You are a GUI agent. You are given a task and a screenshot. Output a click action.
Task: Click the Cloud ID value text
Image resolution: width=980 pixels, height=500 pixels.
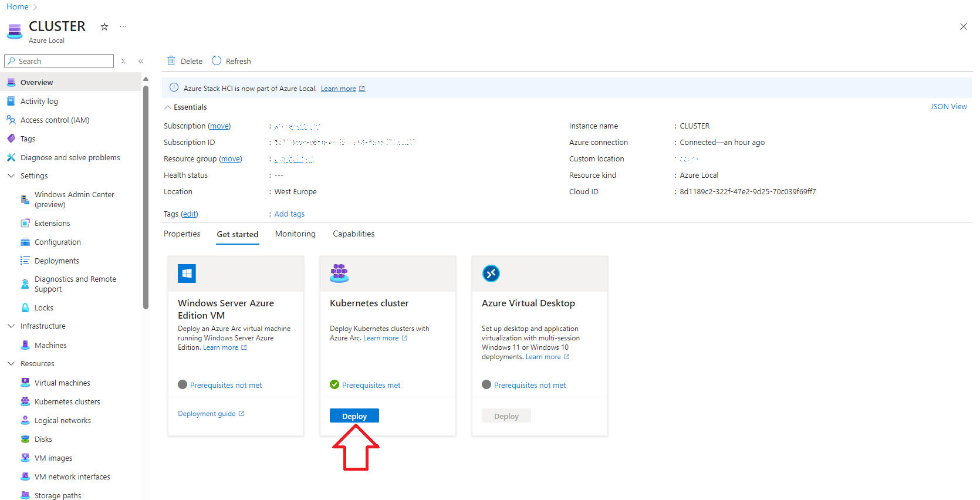pyautogui.click(x=748, y=191)
